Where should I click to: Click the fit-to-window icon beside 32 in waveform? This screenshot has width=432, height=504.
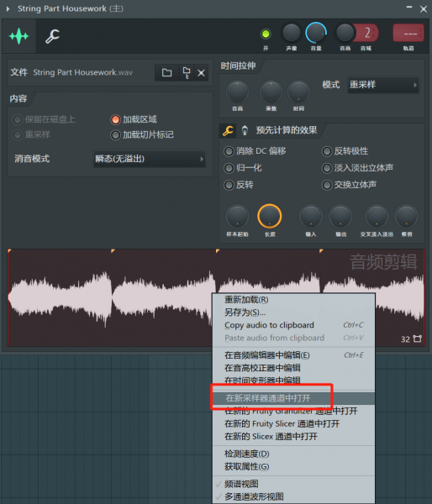(417, 339)
